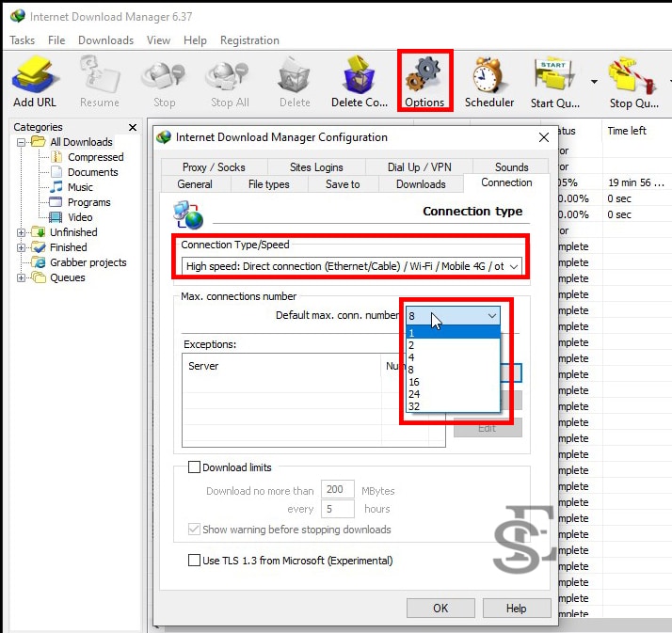The image size is (672, 633).
Task: Collapse the Default max. conn. number combo box
Action: tap(453, 316)
